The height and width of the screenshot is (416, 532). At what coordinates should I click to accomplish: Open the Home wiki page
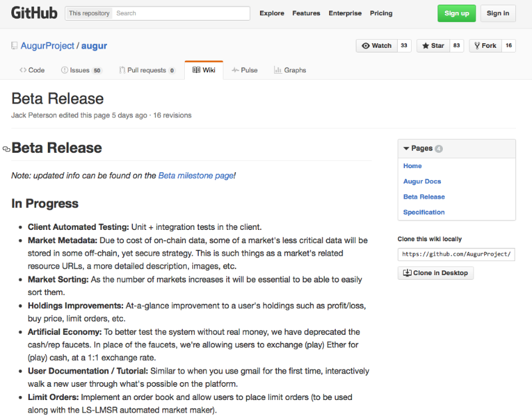click(412, 165)
